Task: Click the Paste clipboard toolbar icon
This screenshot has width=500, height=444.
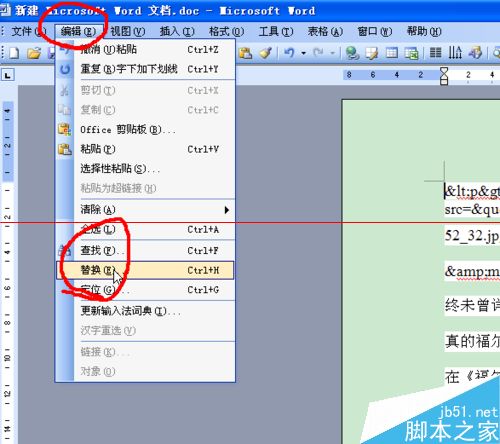Action: pyautogui.click(x=245, y=53)
